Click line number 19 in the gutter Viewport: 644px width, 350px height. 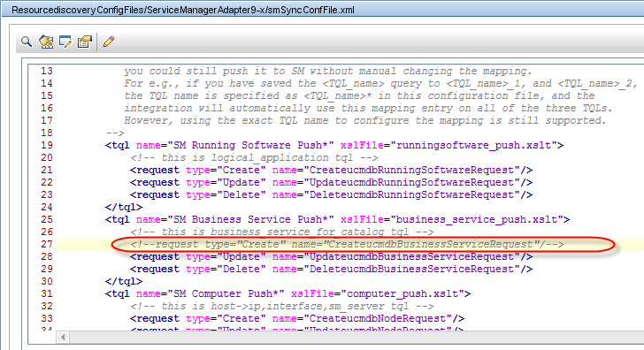click(46, 145)
